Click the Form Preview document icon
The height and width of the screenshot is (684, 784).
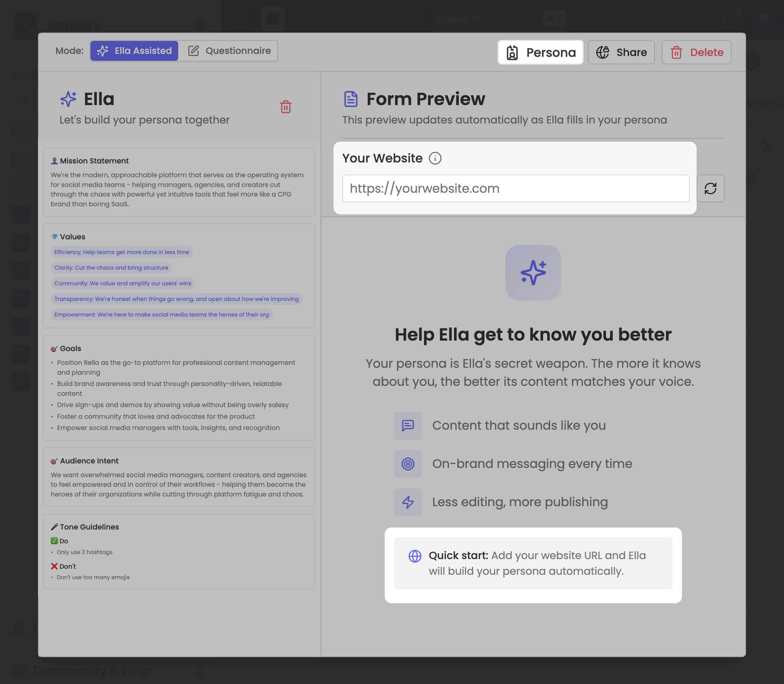tap(351, 99)
